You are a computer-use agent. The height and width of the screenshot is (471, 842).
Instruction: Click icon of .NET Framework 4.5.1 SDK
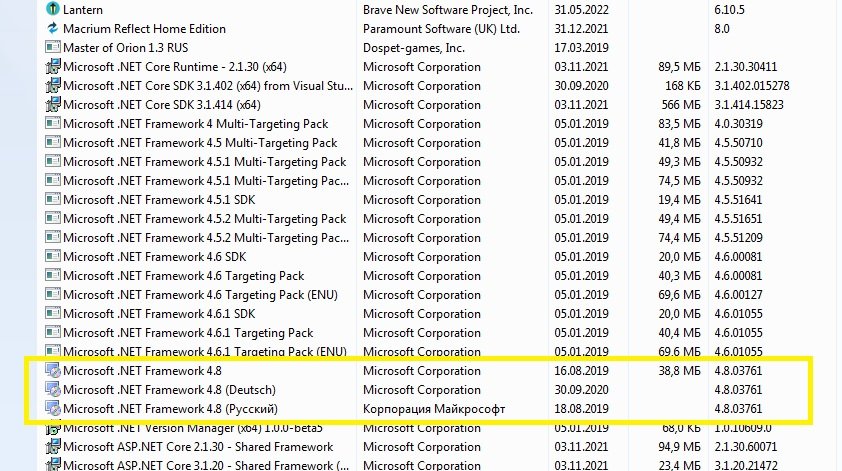pos(53,199)
